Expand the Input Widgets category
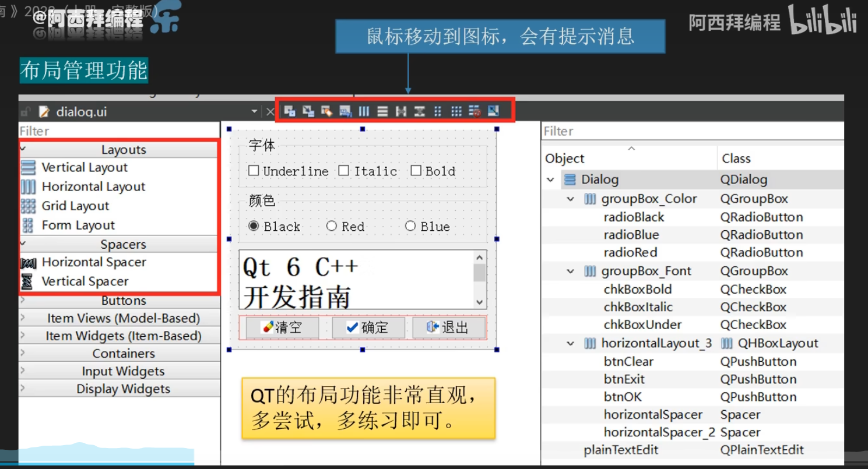 point(23,371)
